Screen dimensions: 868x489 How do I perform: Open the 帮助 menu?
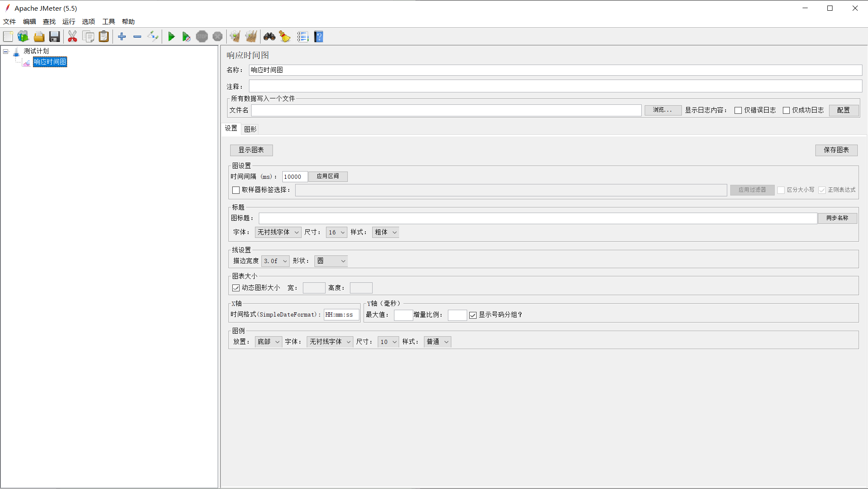click(128, 21)
